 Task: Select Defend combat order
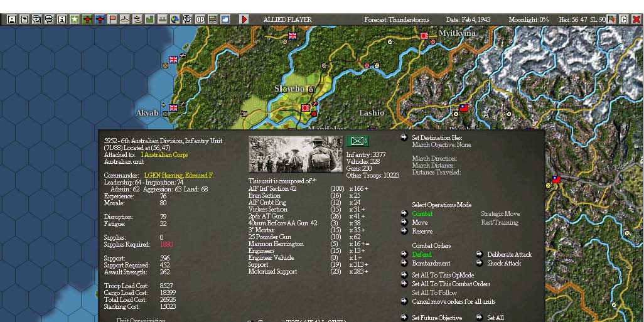point(422,255)
